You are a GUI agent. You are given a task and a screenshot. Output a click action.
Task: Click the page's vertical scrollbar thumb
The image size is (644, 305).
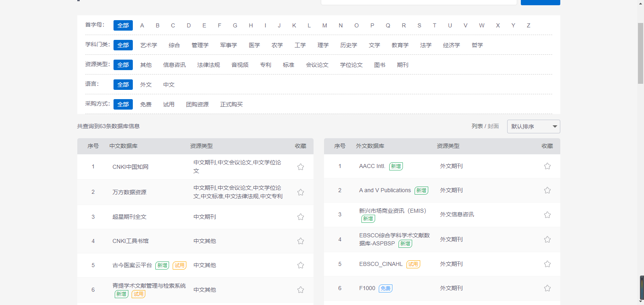[640, 52]
